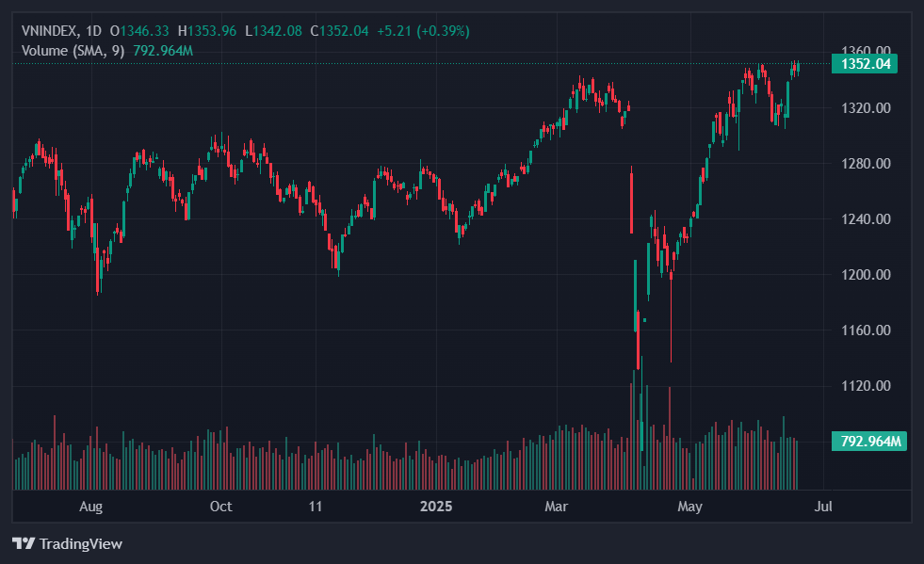Open the TradingView branding link text
The width and height of the screenshot is (924, 564).
(x=80, y=543)
